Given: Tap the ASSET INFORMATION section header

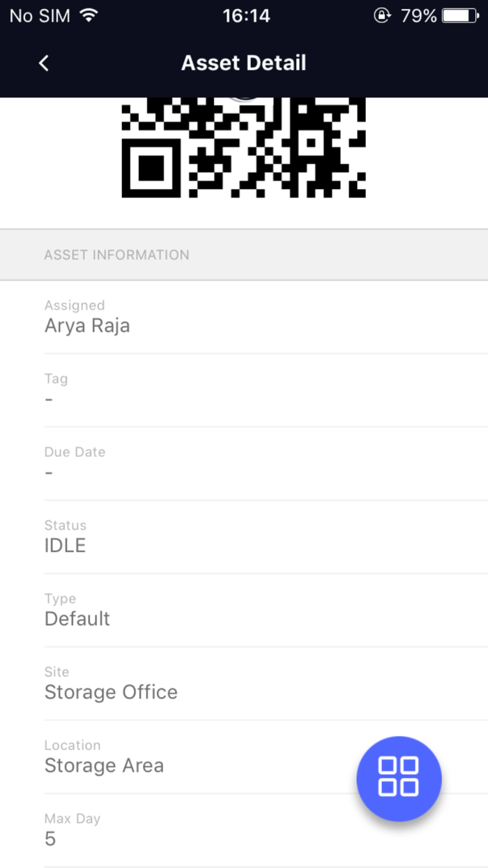Looking at the screenshot, I should coord(116,255).
